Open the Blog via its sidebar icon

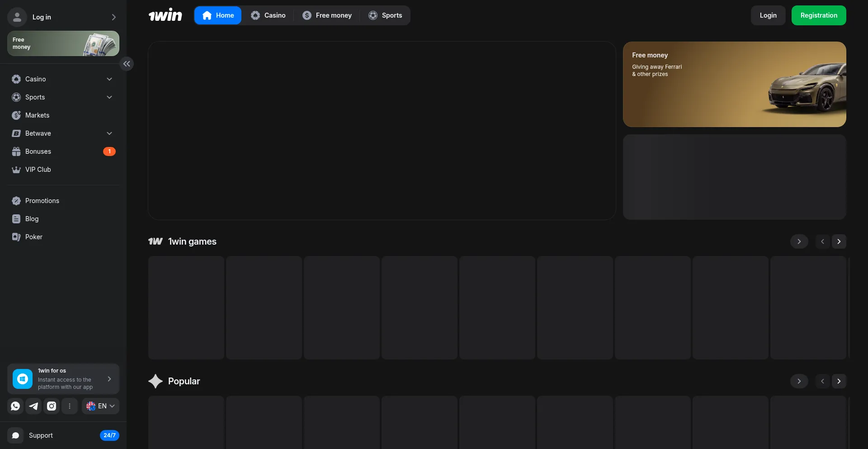click(x=16, y=219)
